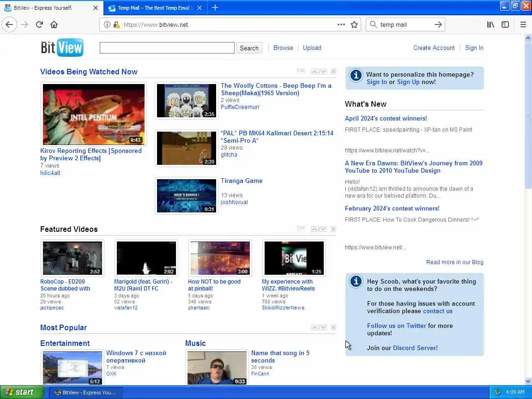Focus the BitView search input field
The height and width of the screenshot is (399, 532).
[167, 48]
